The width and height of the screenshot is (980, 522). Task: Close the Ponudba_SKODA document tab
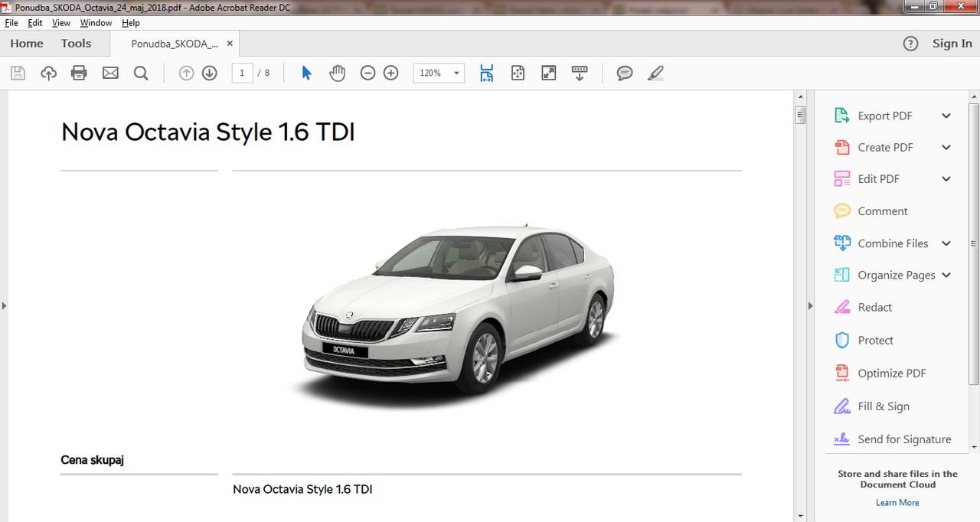click(230, 44)
